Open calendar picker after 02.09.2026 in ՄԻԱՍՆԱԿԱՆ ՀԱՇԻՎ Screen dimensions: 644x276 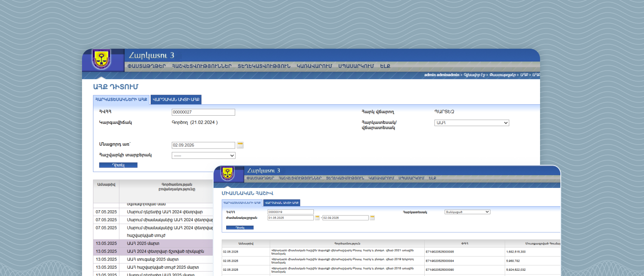(372, 218)
